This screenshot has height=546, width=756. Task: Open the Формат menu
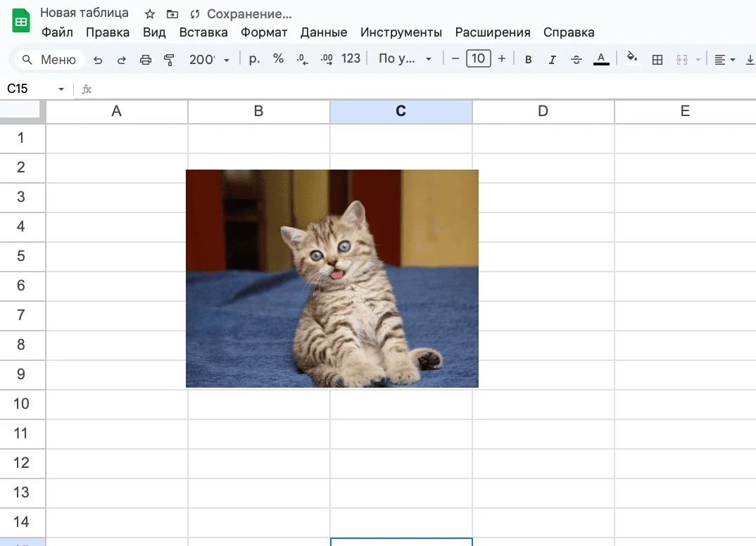click(x=264, y=32)
